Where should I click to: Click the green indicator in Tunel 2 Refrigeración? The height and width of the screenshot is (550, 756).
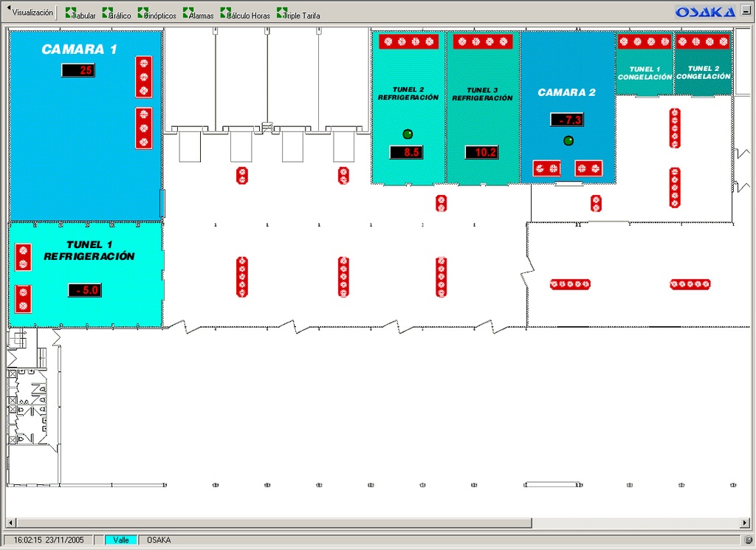(x=408, y=134)
